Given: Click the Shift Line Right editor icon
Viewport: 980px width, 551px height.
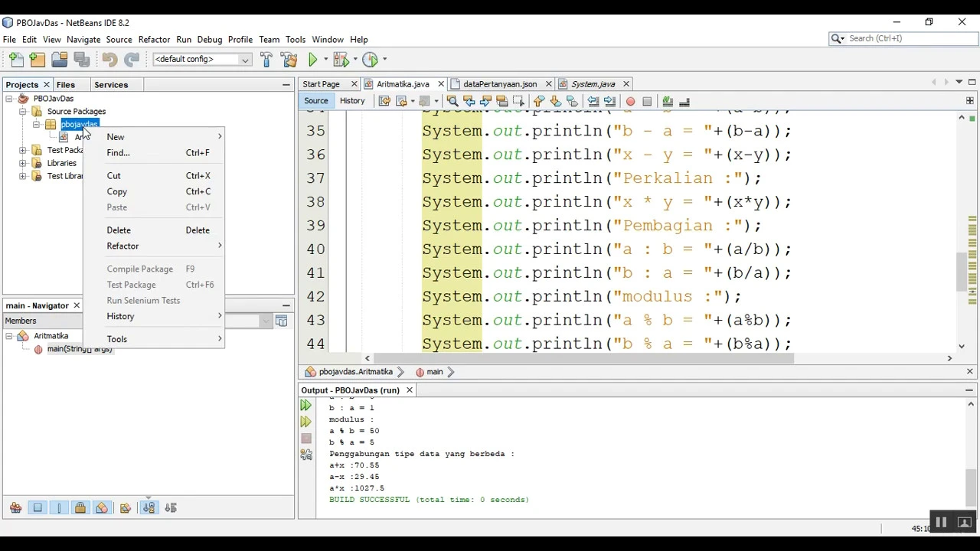Looking at the screenshot, I should pyautogui.click(x=609, y=101).
